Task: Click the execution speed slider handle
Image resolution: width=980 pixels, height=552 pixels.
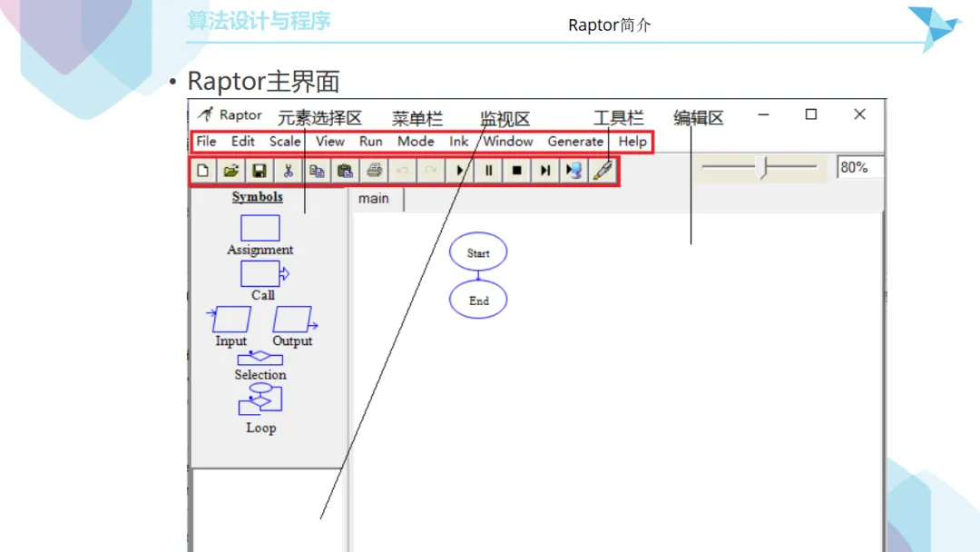Action: coord(762,167)
